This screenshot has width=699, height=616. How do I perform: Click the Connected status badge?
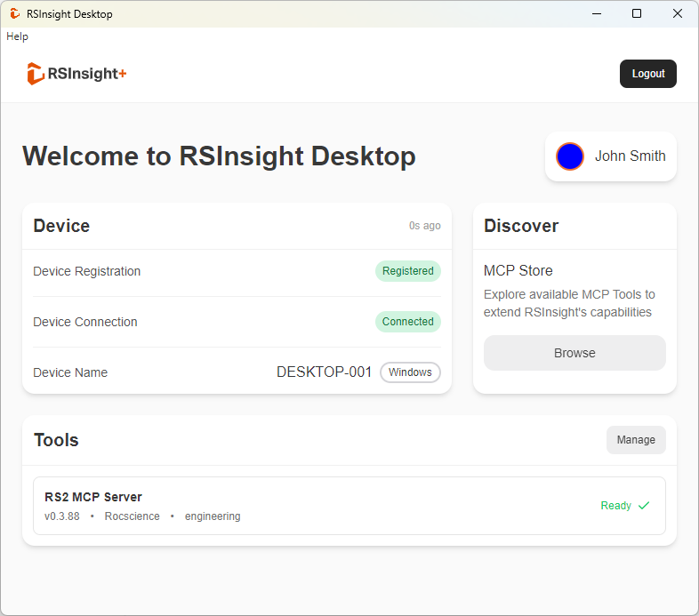click(408, 322)
